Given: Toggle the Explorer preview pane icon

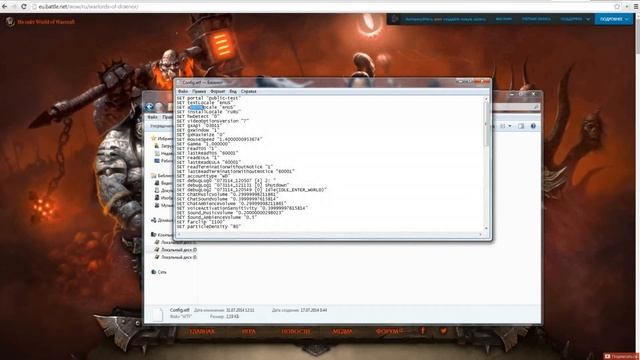Looking at the screenshot, I should pyautogui.click(x=521, y=126).
